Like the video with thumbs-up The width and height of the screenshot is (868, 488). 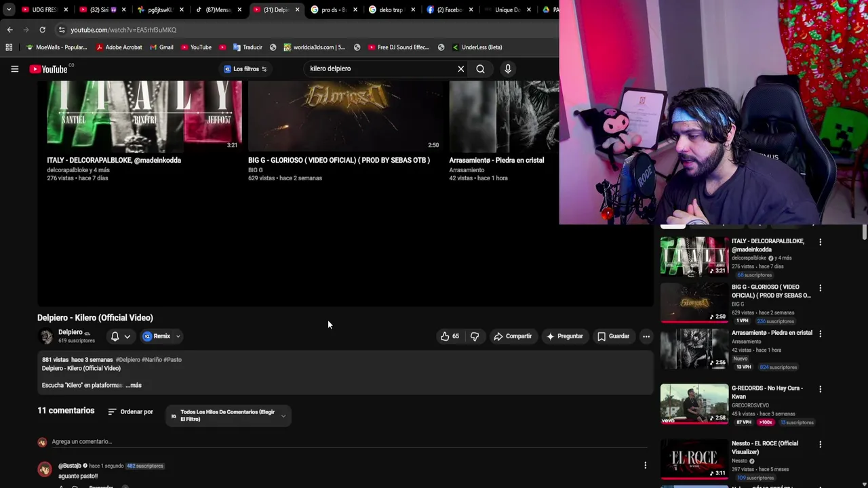pos(450,336)
